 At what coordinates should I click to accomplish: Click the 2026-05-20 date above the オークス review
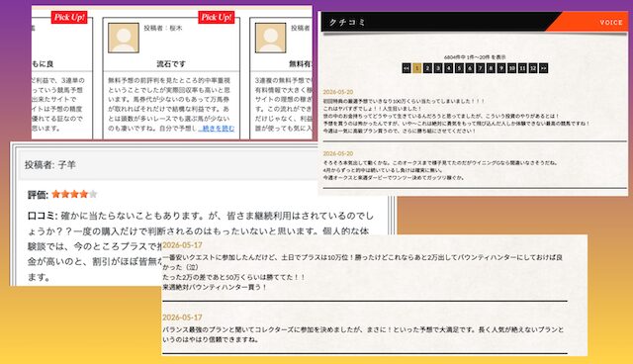[338, 153]
